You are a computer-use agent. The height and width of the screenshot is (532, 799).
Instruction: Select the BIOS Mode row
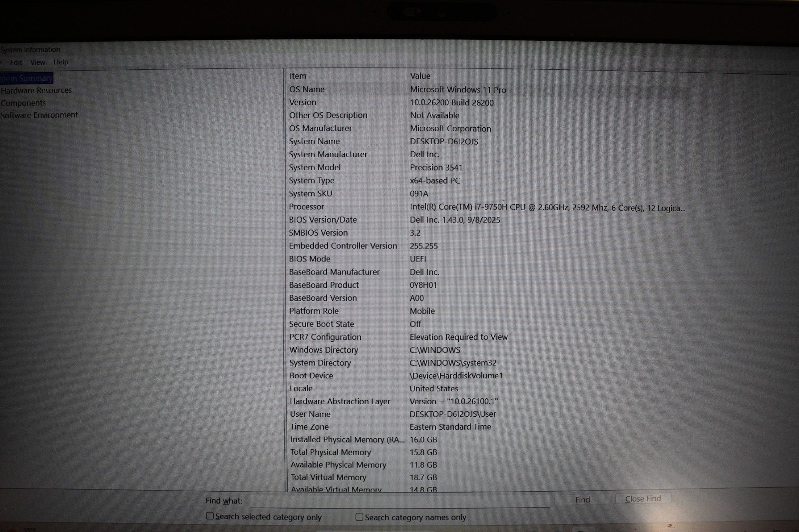[487, 259]
